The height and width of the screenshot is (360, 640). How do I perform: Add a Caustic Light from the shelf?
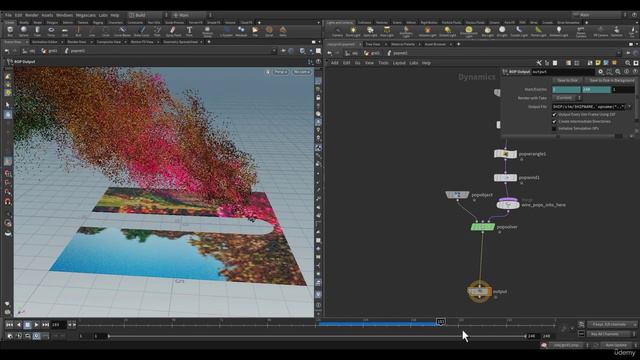click(519, 31)
